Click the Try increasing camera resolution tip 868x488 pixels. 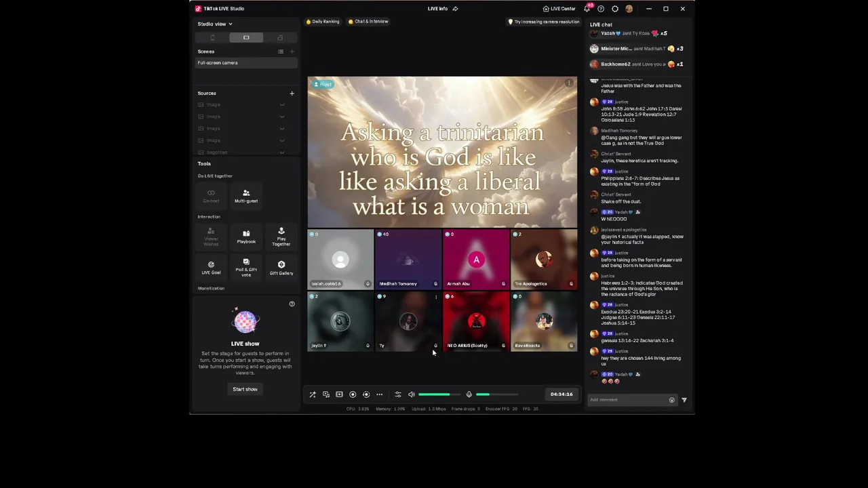pyautogui.click(x=544, y=22)
